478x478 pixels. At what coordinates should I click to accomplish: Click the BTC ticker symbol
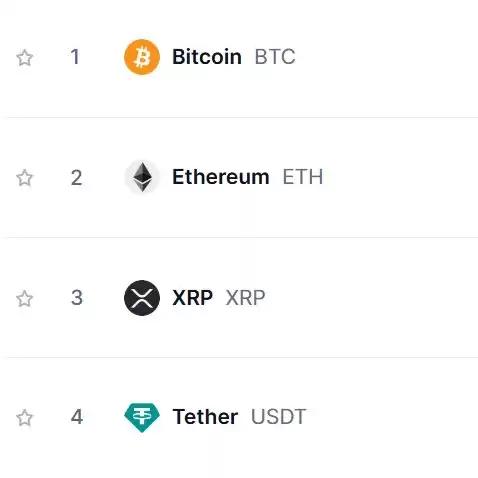275,57
